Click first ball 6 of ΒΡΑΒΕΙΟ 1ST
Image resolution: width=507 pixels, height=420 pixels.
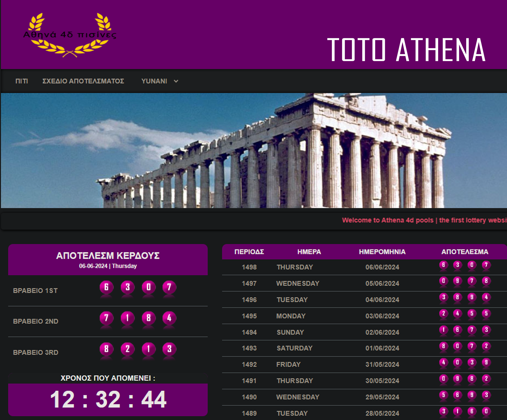click(106, 287)
